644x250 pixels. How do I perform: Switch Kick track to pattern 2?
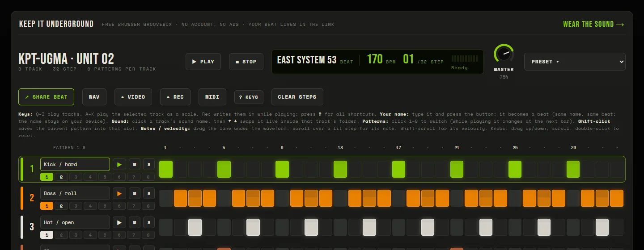click(61, 177)
